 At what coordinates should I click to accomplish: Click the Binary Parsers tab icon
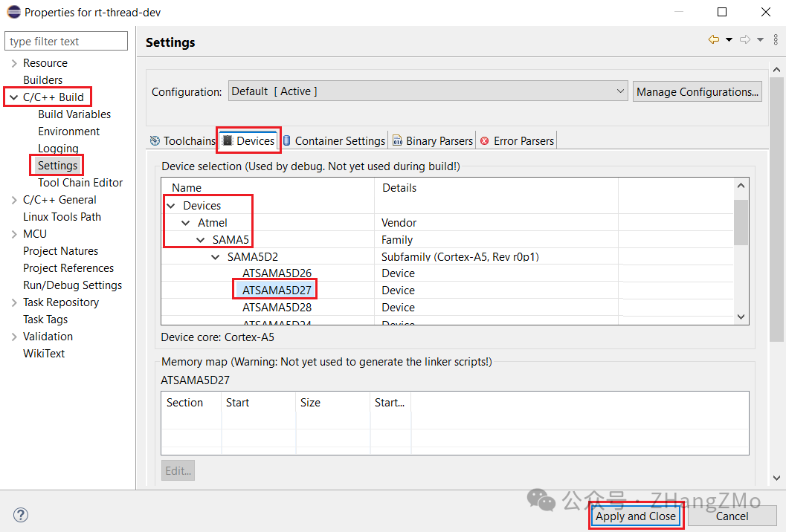click(398, 140)
